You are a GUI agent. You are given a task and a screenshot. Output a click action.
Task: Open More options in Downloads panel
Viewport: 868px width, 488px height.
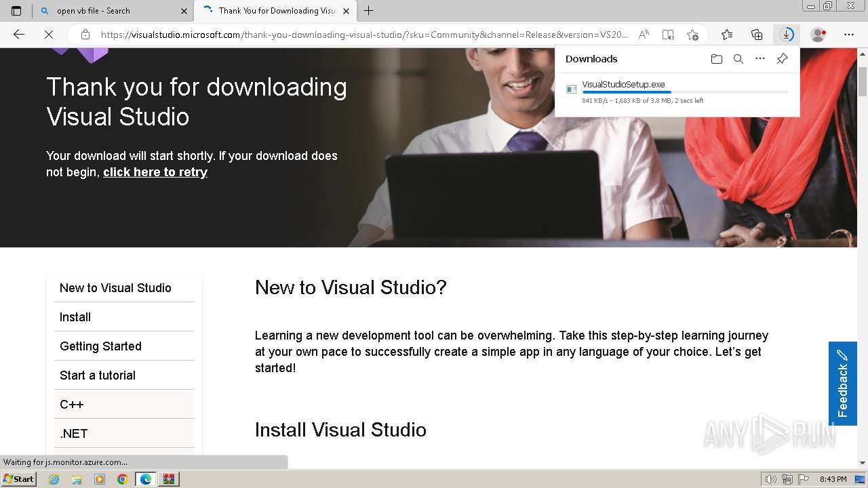tap(760, 59)
